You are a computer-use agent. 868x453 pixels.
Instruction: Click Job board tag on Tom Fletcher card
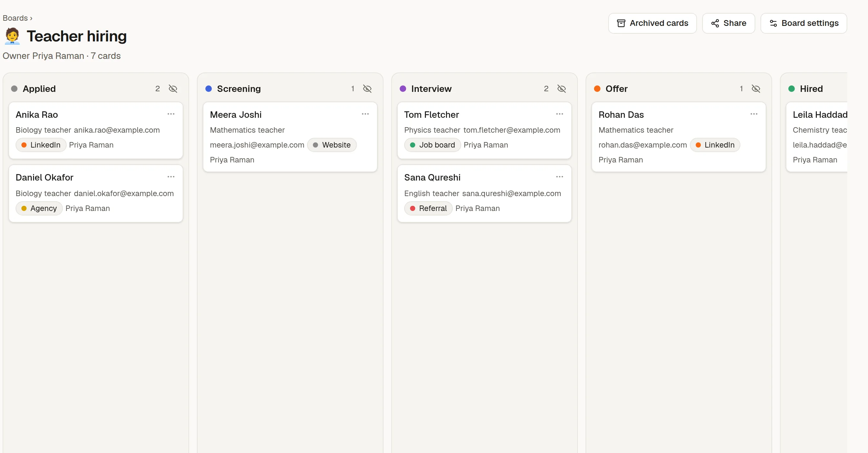pyautogui.click(x=433, y=145)
